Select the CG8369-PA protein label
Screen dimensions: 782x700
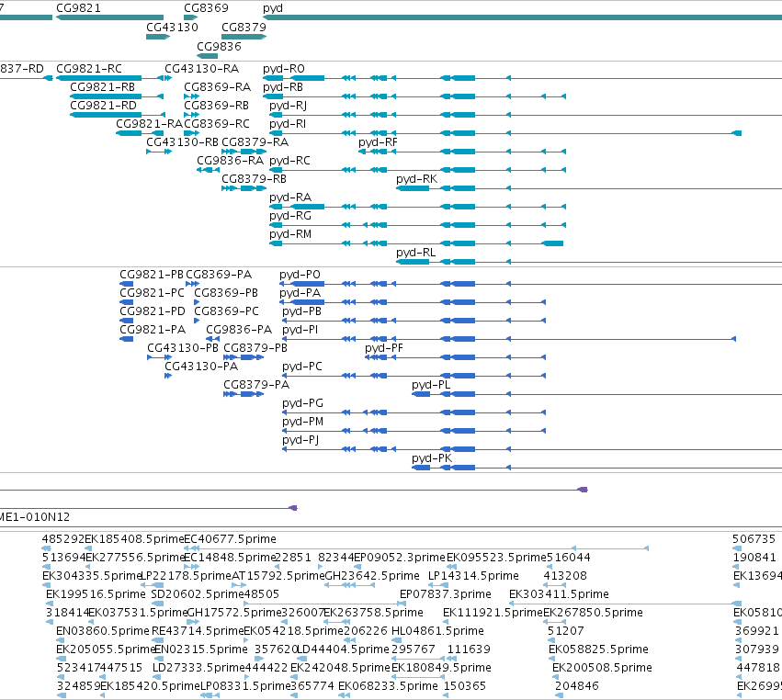click(x=219, y=275)
